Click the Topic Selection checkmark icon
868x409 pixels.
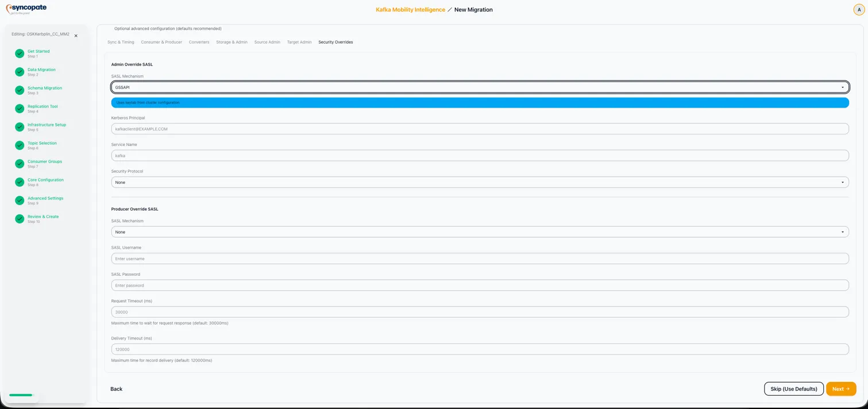[20, 145]
